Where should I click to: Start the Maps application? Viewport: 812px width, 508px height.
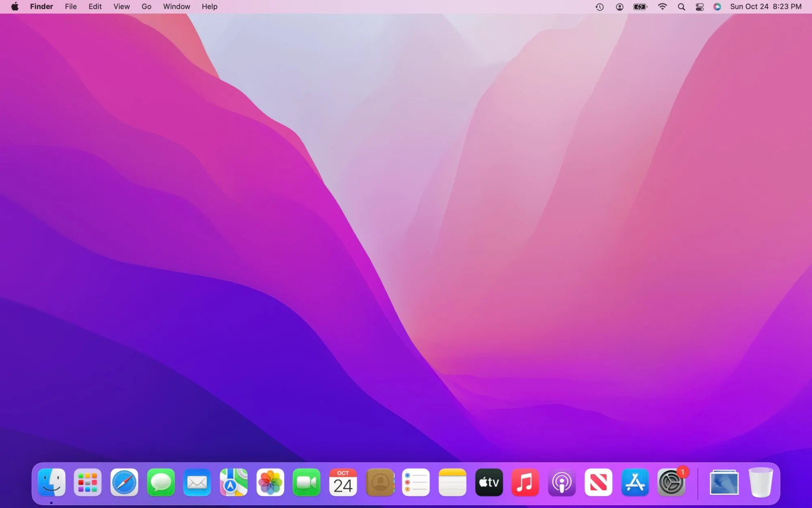coord(233,483)
